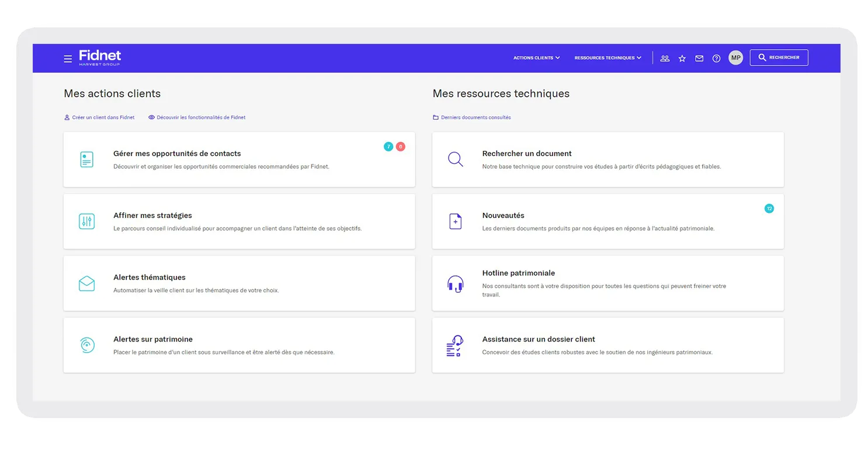Click the checklist headset icon for Assistance dossier
868x449 pixels.
pyautogui.click(x=454, y=346)
